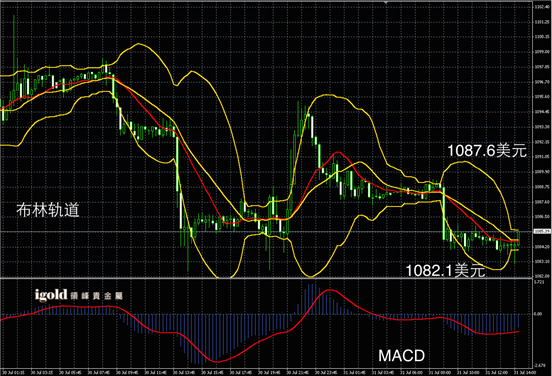Select the MACD indicator label
The height and width of the screenshot is (376, 552).
tap(402, 356)
